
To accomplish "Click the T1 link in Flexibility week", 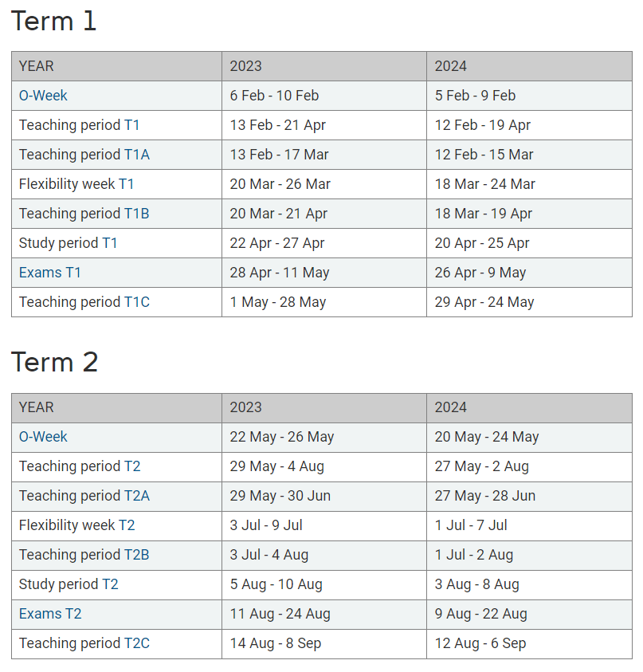I will [x=127, y=184].
